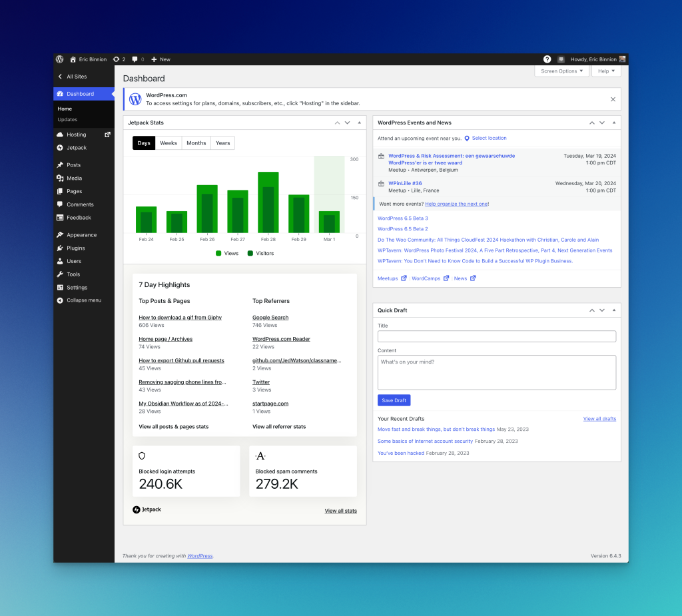This screenshot has width=682, height=616.
Task: Open View all referrer stats
Action: pyautogui.click(x=279, y=427)
